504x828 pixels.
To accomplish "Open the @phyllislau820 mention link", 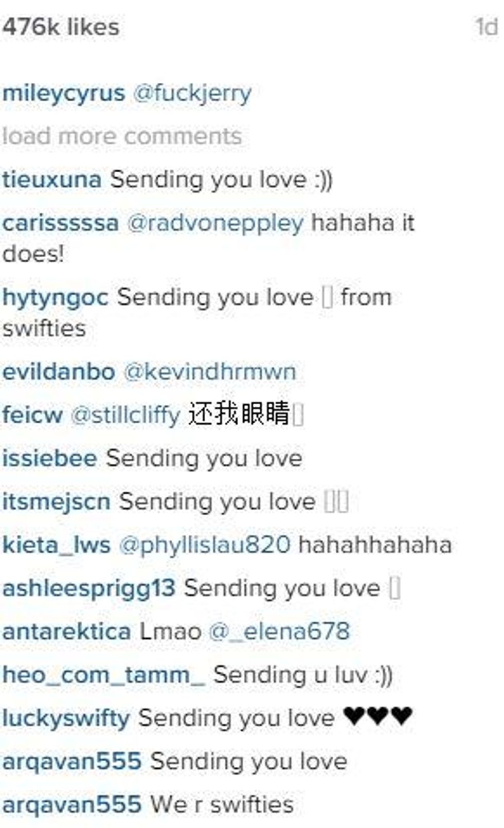I will (x=205, y=546).
